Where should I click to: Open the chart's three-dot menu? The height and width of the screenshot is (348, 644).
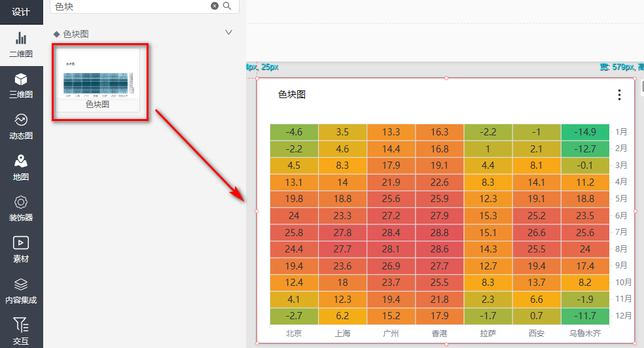(x=619, y=95)
